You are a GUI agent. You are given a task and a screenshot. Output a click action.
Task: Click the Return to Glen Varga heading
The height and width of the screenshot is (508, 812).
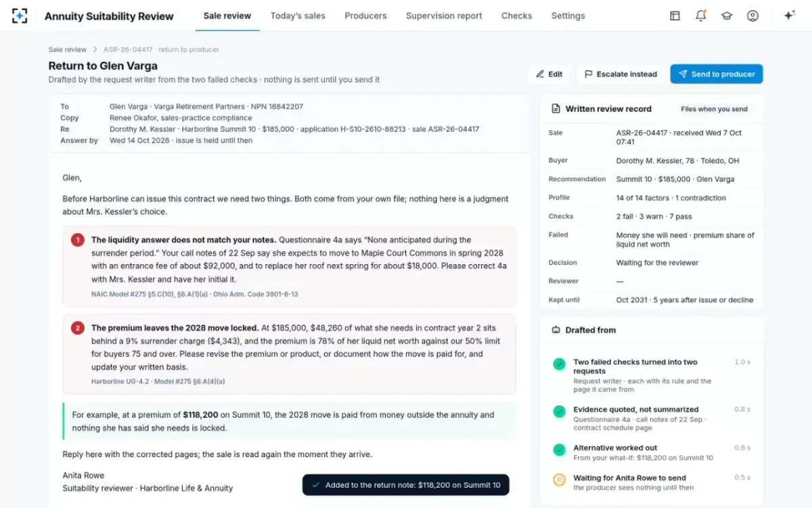point(103,66)
